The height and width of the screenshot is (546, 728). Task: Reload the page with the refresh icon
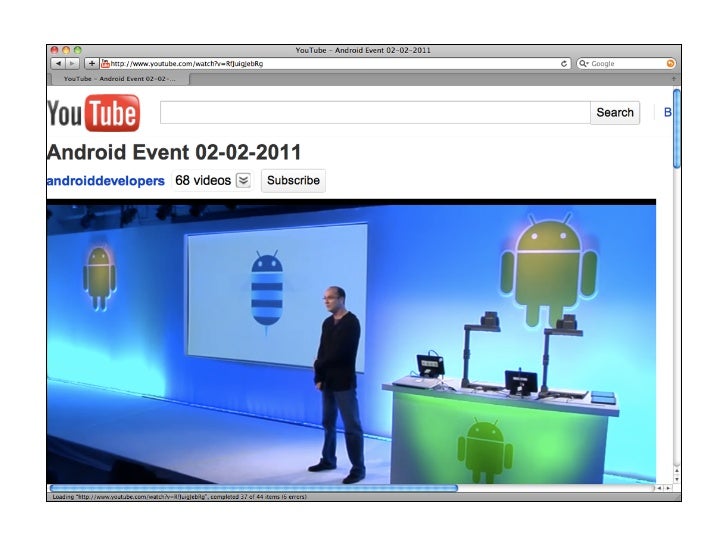564,64
